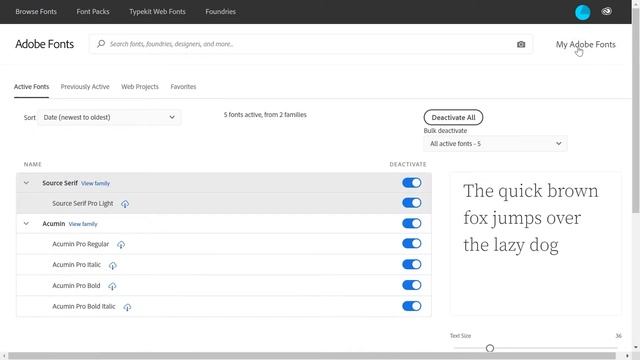Viewport: 640px width, 360px height.
Task: Click View family link for Acumin
Action: click(x=83, y=224)
